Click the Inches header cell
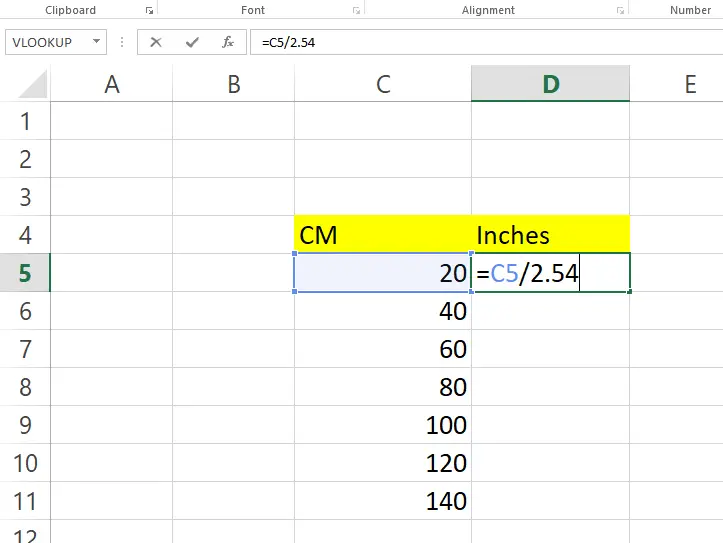The image size is (723, 543). tap(551, 235)
